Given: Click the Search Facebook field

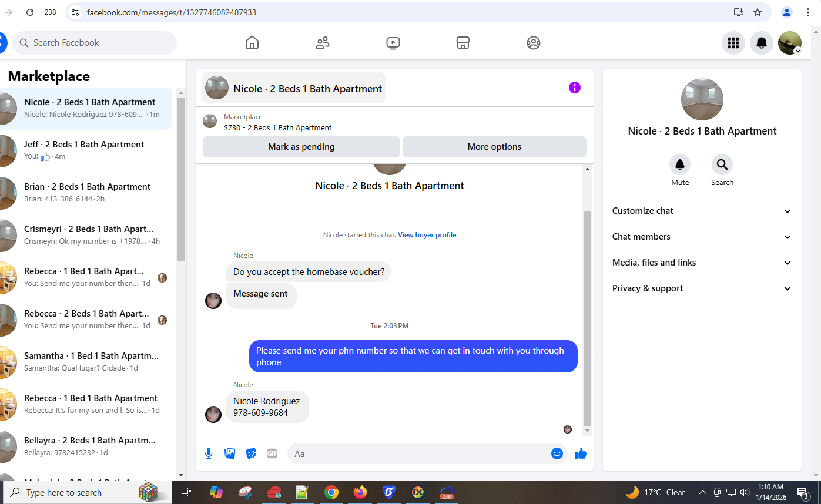Looking at the screenshot, I should (x=95, y=43).
